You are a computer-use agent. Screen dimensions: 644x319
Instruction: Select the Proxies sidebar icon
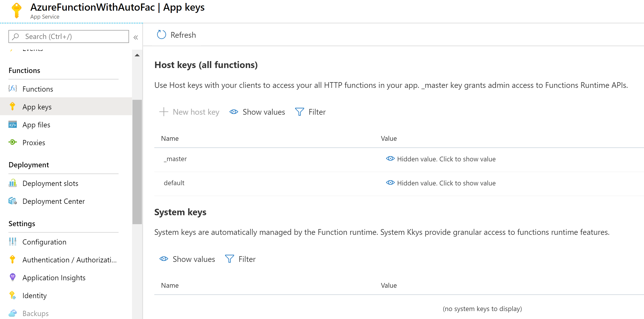pyautogui.click(x=12, y=142)
